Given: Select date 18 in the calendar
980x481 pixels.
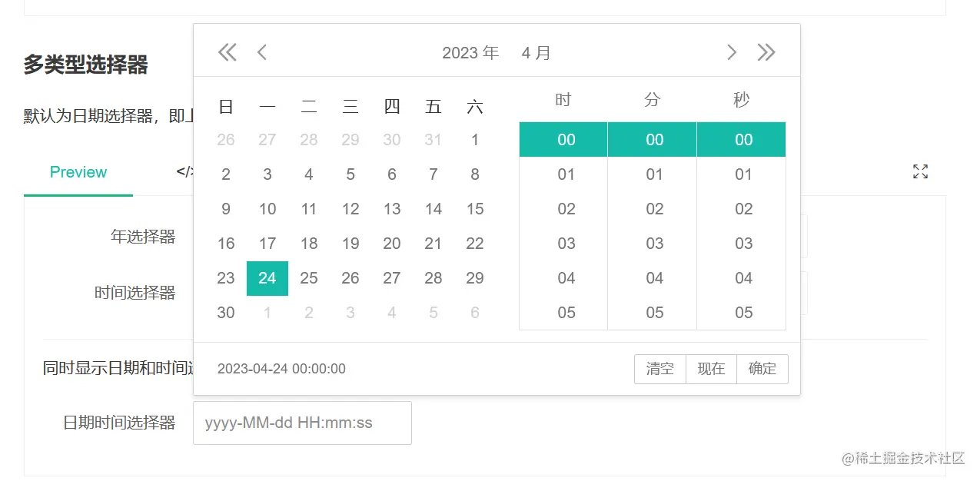Looking at the screenshot, I should point(309,244).
